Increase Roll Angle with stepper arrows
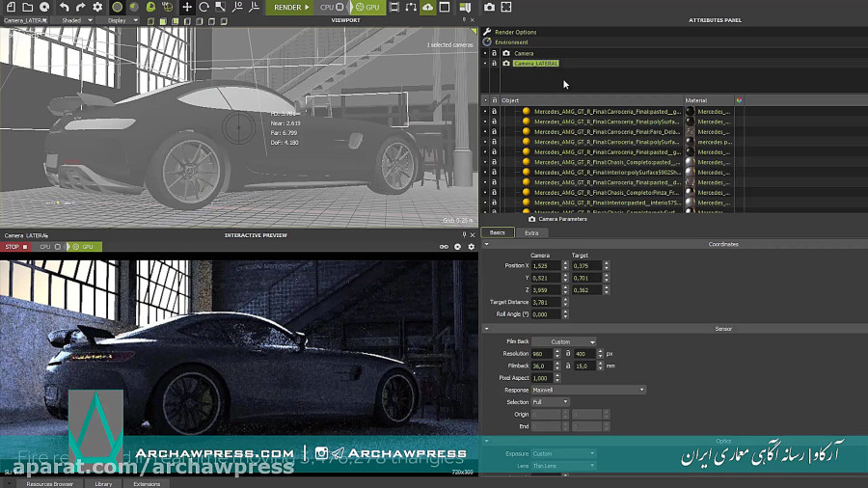 565,312
